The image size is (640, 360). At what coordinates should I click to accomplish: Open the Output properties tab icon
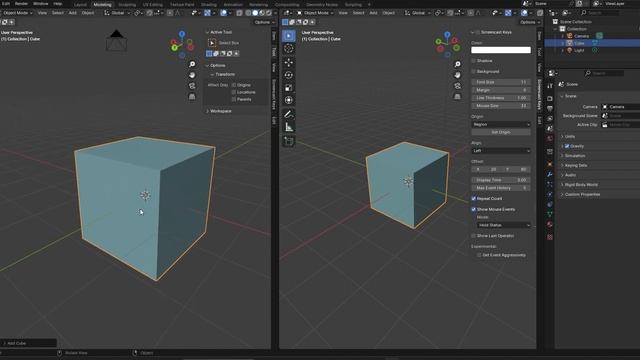(550, 109)
